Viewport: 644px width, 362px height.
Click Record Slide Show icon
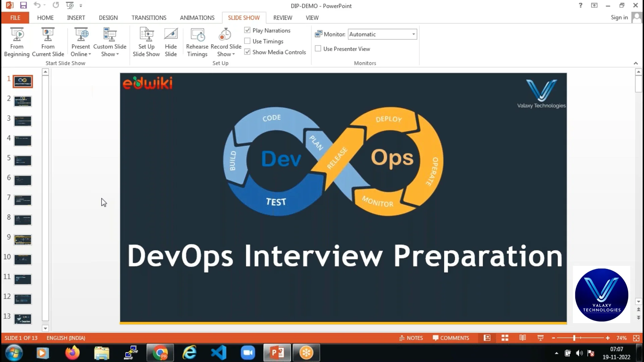[225, 35]
